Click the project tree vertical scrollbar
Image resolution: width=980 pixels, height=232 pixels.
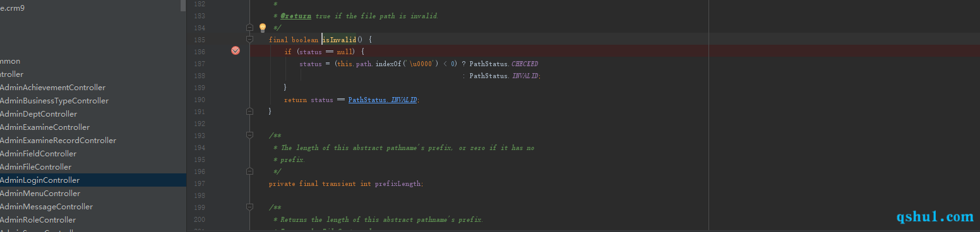pyautogui.click(x=183, y=6)
